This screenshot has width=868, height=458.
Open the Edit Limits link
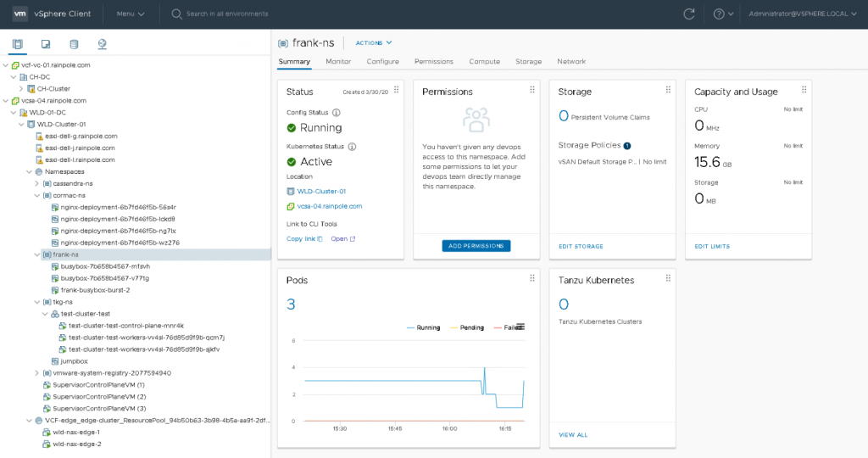[711, 247]
